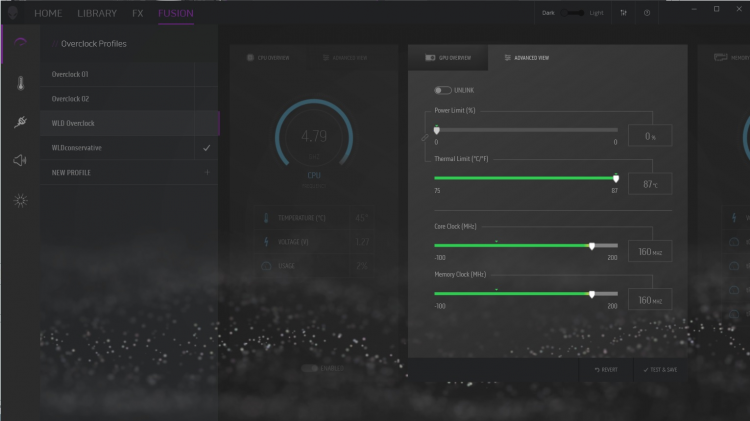The width and height of the screenshot is (750, 421).
Task: Click the usage icon in CPU panel
Action: pos(266,266)
